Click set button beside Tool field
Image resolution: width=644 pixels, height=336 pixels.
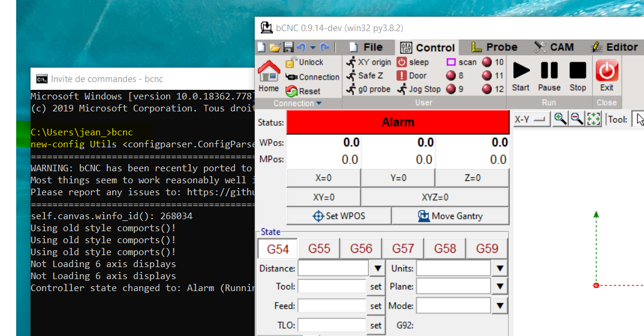pos(376,287)
